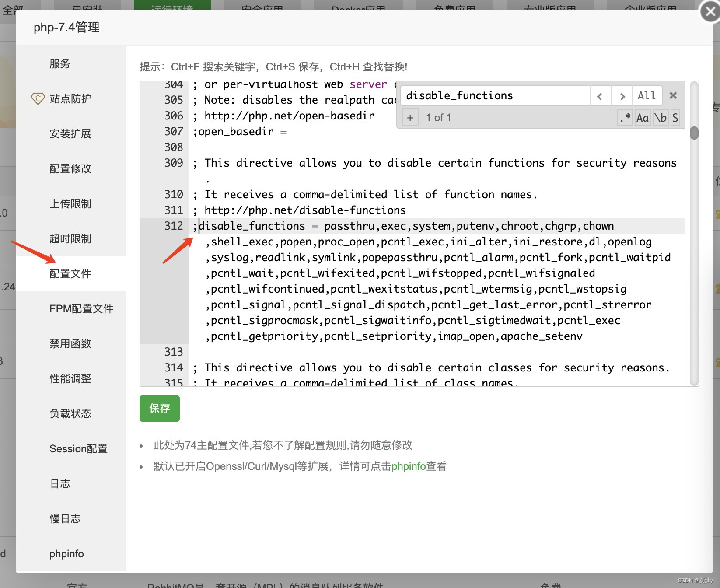Click the editor vertical scrollbar thumb

tap(694, 133)
